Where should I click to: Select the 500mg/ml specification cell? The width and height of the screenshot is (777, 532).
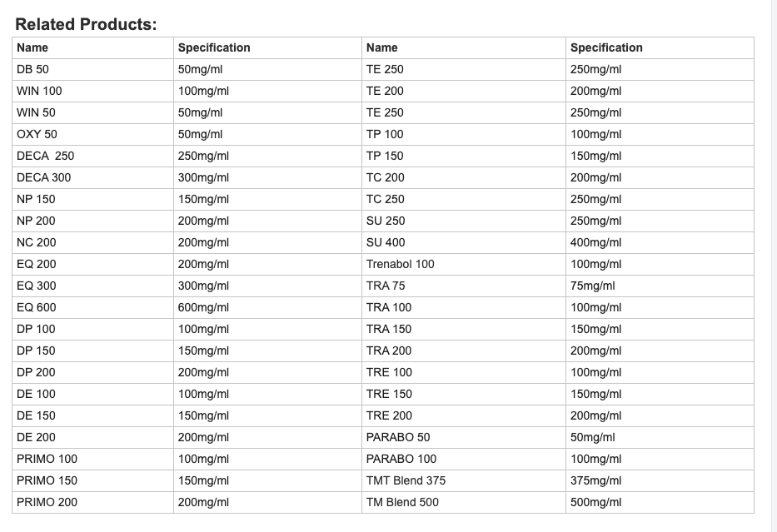click(x=595, y=502)
